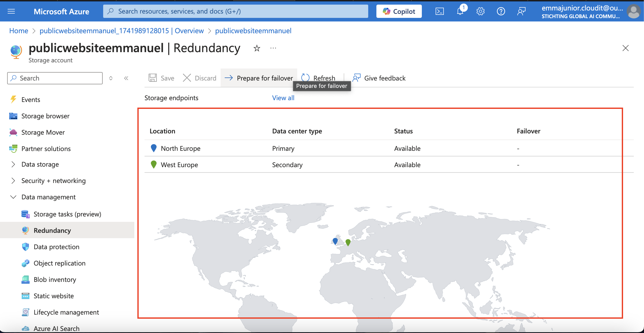Click the Storage Mover cloud icon
644x333 pixels.
pyautogui.click(x=13, y=132)
